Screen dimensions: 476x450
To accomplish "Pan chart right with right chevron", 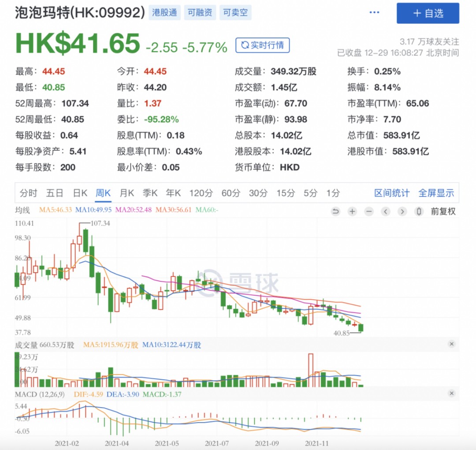I will click(402, 211).
